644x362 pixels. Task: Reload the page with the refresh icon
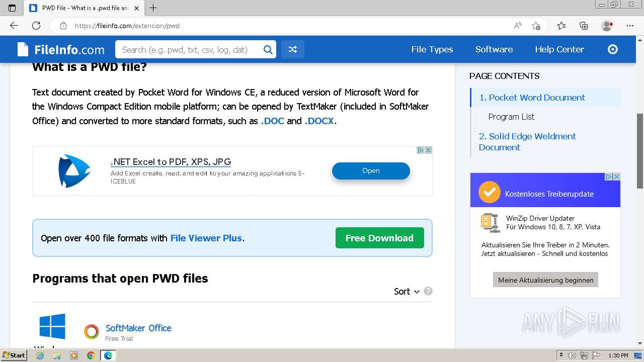tap(36, 26)
